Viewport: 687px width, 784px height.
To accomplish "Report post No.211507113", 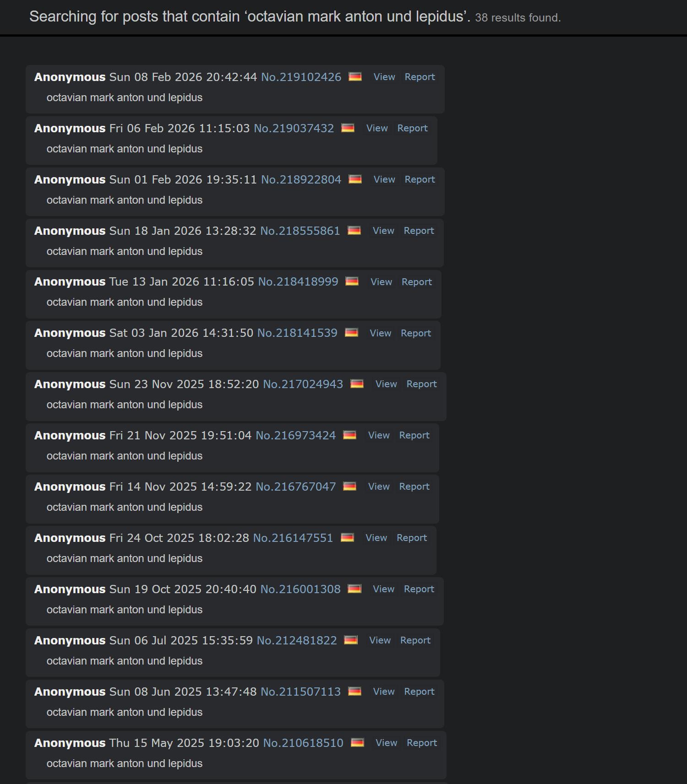I will coord(419,692).
